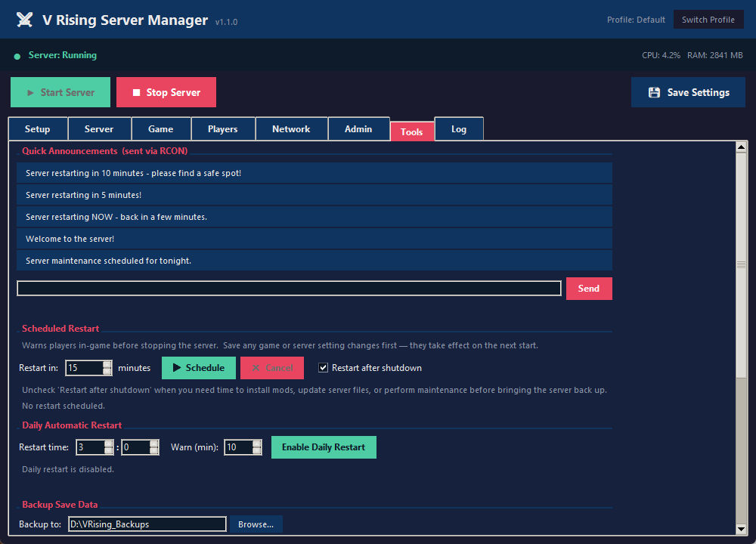The height and width of the screenshot is (544, 756).
Task: Click the vertical scrollbar thumb
Action: (x=742, y=265)
